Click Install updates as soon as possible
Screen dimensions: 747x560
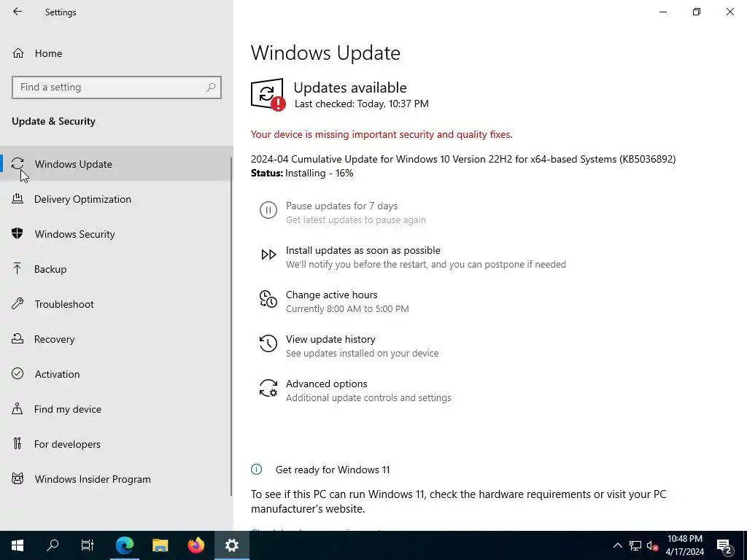[363, 250]
